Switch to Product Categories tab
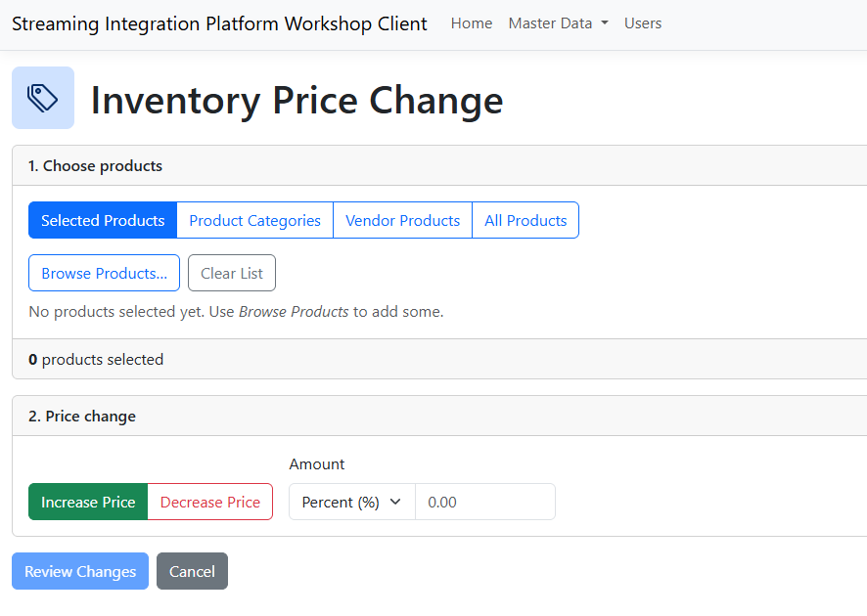 (x=254, y=220)
